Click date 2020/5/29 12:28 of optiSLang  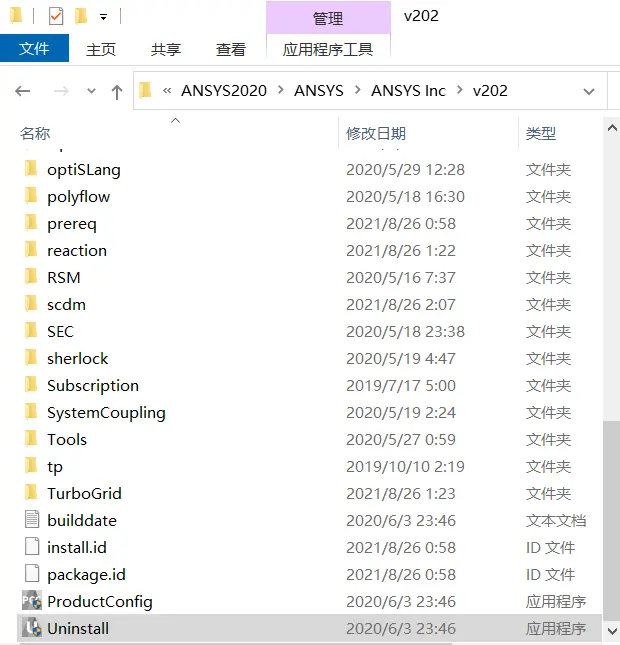tap(405, 169)
